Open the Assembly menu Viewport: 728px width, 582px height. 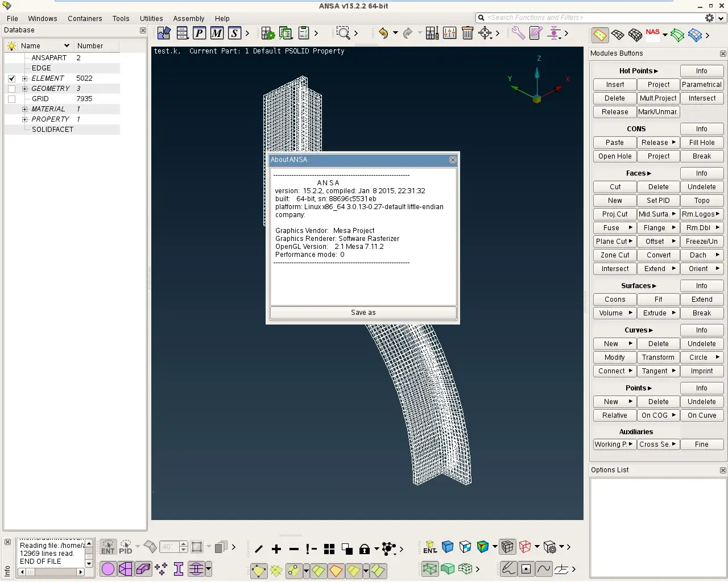point(189,19)
